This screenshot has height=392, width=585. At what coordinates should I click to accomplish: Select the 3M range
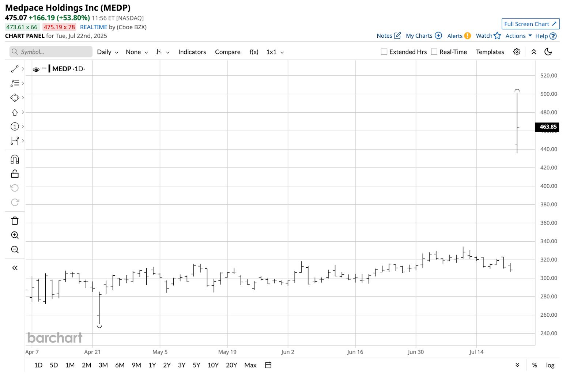coord(103,365)
